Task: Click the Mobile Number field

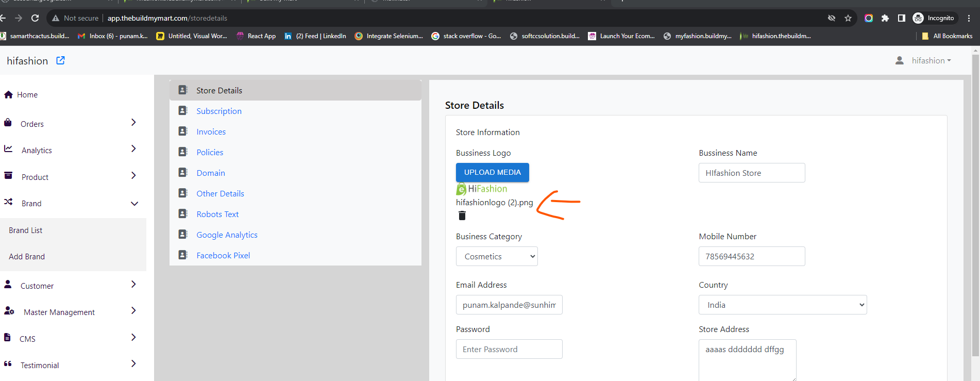Action: 752,256
